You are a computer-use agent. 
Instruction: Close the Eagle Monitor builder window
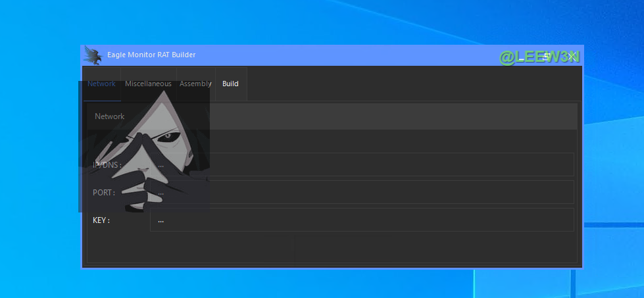[x=572, y=57]
